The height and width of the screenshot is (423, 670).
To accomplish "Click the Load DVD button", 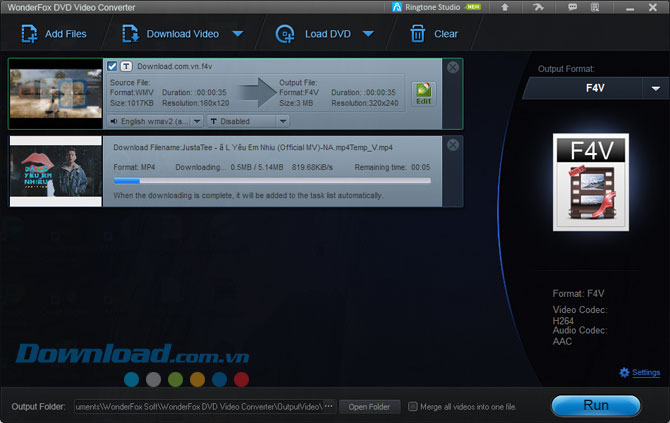I will [314, 34].
